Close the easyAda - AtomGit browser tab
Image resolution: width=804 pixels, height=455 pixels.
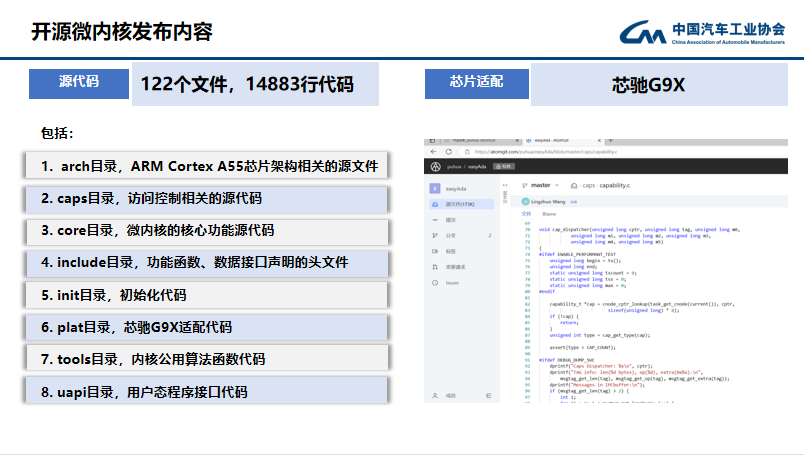point(599,141)
